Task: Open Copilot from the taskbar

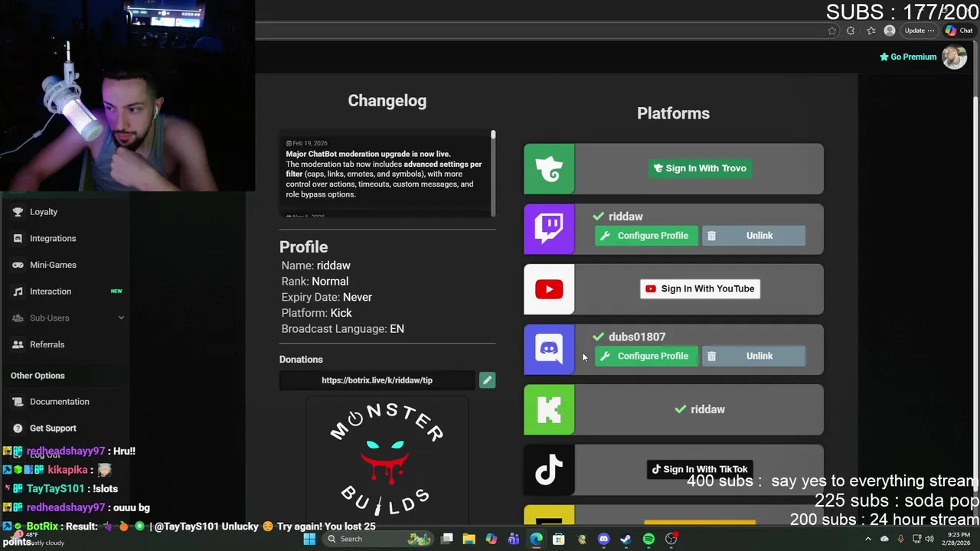Action: pyautogui.click(x=491, y=539)
